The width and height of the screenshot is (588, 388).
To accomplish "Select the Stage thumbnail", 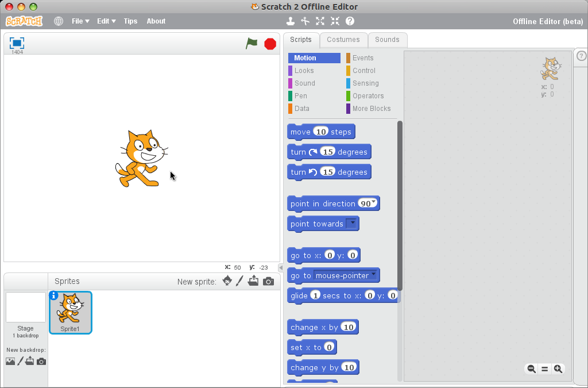I will point(25,307).
